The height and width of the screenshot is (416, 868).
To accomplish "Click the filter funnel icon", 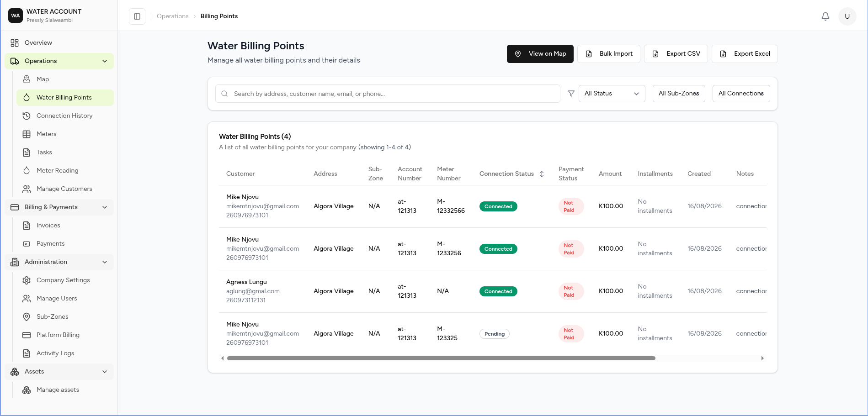I will coord(571,94).
